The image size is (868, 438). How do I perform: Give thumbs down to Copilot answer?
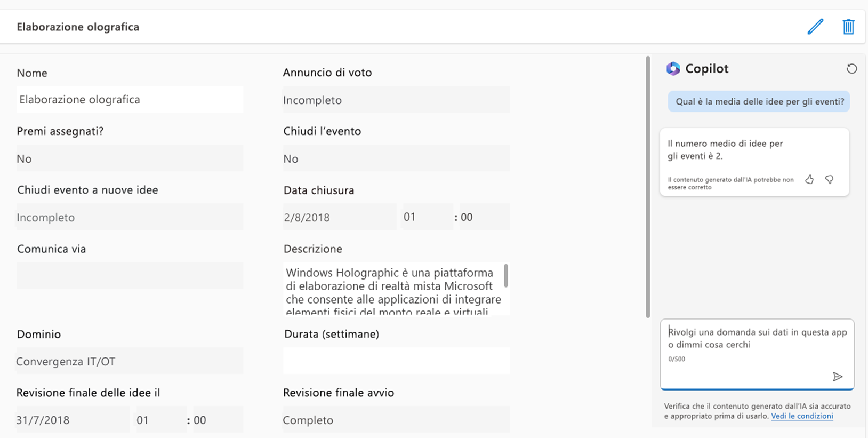[x=829, y=180]
